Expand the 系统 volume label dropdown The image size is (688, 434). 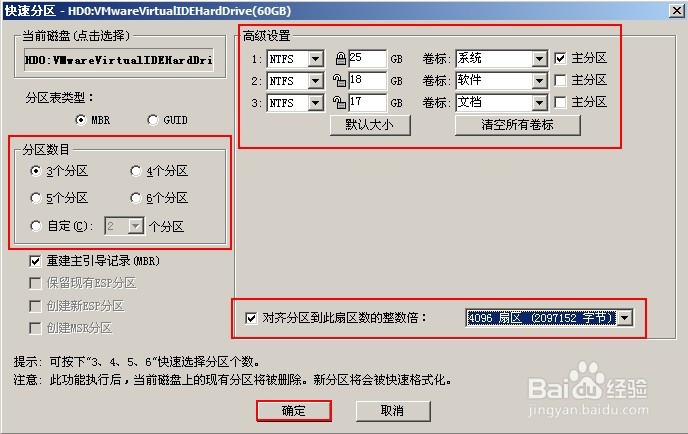point(539,58)
